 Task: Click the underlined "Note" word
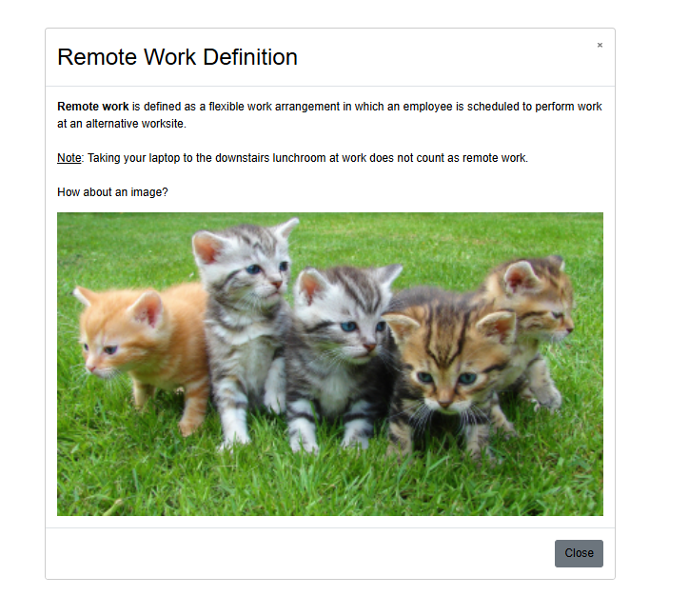click(69, 158)
